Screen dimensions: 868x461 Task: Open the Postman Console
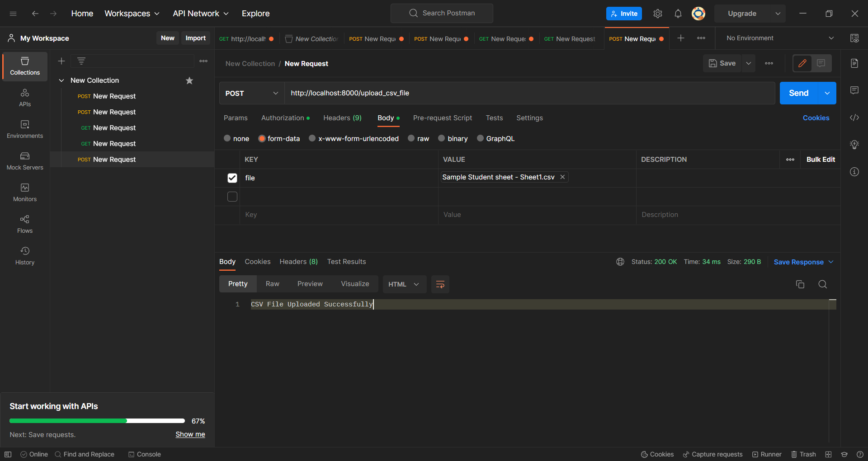144,454
